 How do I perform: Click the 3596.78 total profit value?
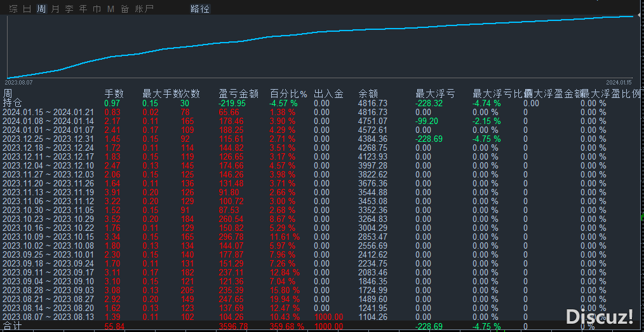click(x=233, y=327)
